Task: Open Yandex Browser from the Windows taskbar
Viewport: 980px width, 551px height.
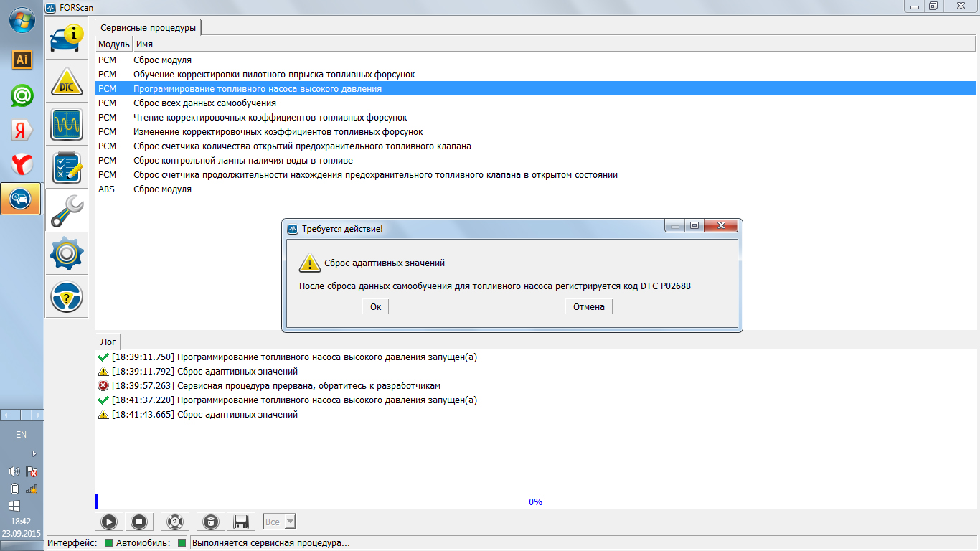Action: [x=22, y=164]
